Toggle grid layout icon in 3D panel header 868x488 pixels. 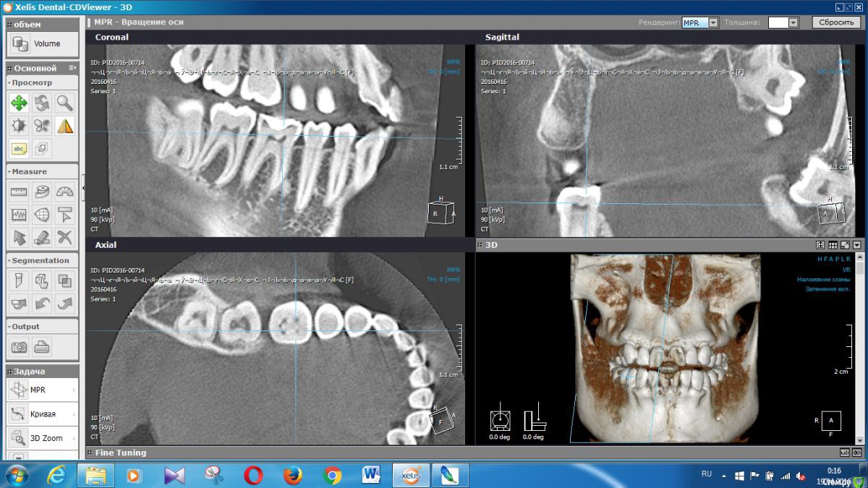coord(833,245)
